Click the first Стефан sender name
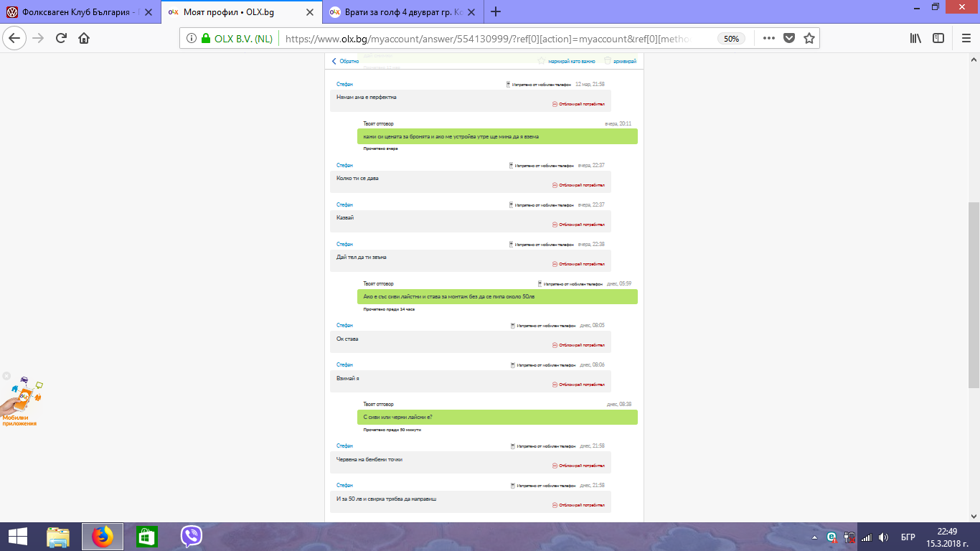Image resolution: width=980 pixels, height=551 pixels. point(344,85)
